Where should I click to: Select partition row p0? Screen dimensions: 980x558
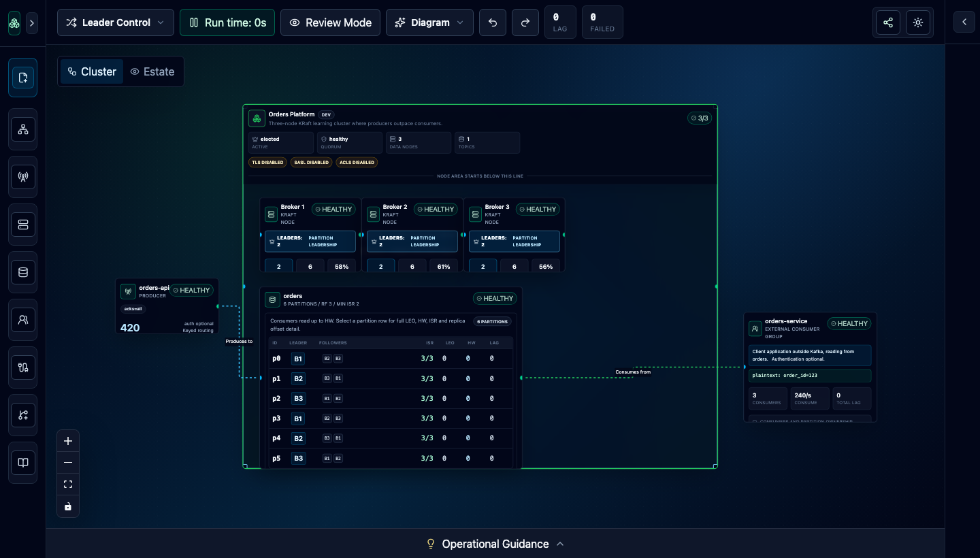pos(391,359)
